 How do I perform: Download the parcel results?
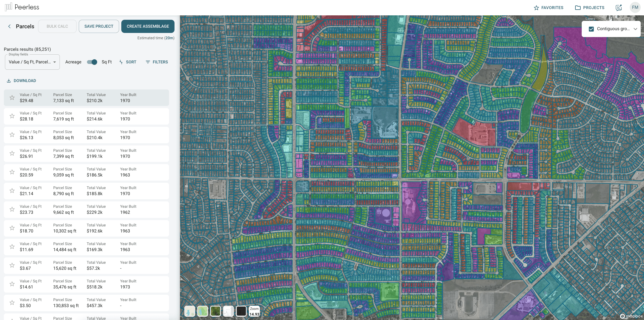[21, 81]
